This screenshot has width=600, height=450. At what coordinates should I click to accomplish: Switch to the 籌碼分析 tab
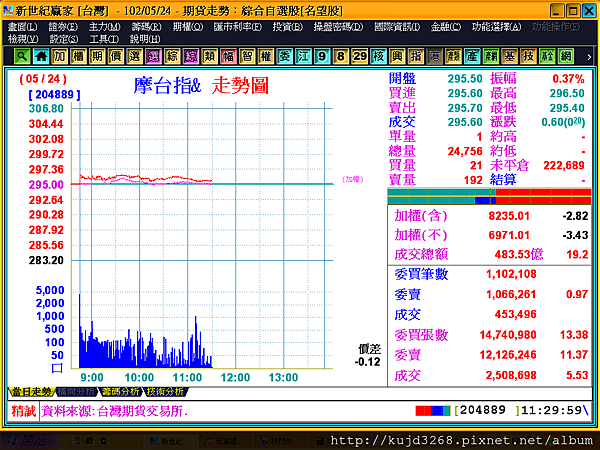point(121,392)
